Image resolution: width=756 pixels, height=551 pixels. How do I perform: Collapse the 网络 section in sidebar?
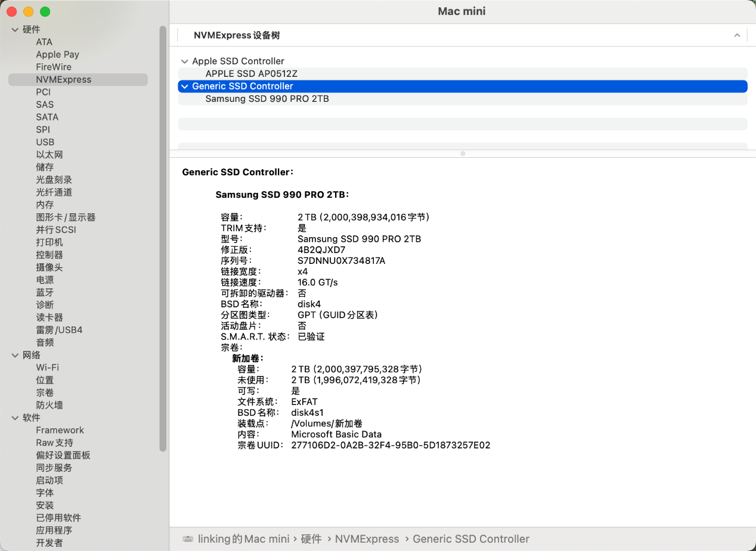point(15,356)
